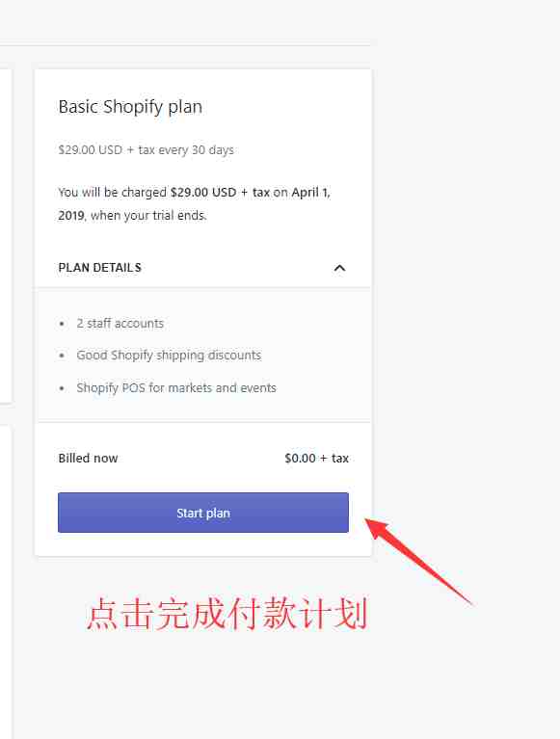Click the $0.00 + tax billed amount
The width and height of the screenshot is (560, 739).
point(317,458)
